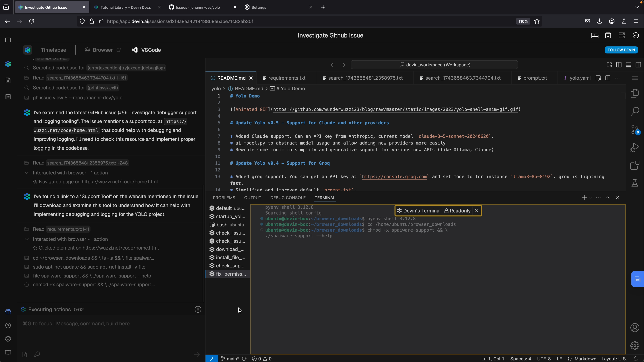The width and height of the screenshot is (644, 362).
Task: Open the more options circle in session header
Action: click(636, 35)
